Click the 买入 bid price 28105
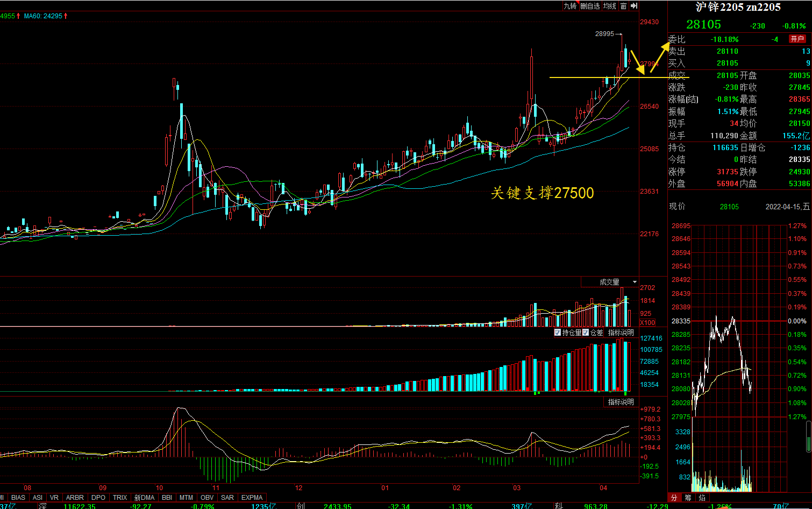 coord(728,63)
